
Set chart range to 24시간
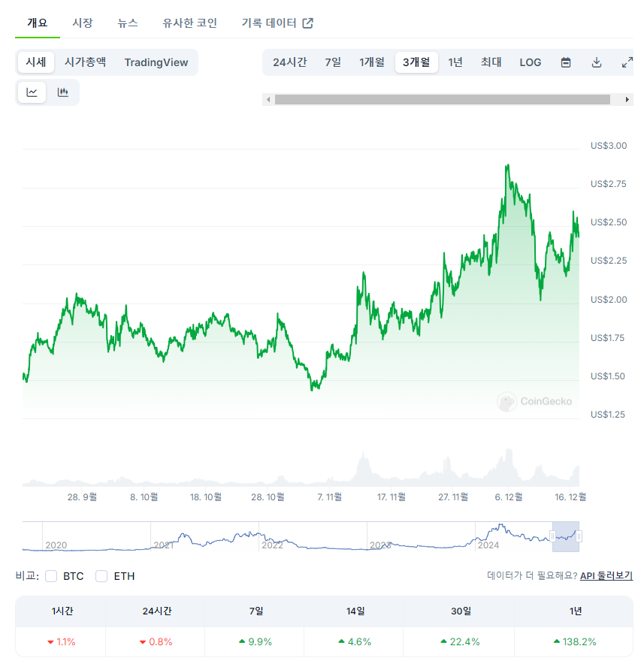[289, 62]
